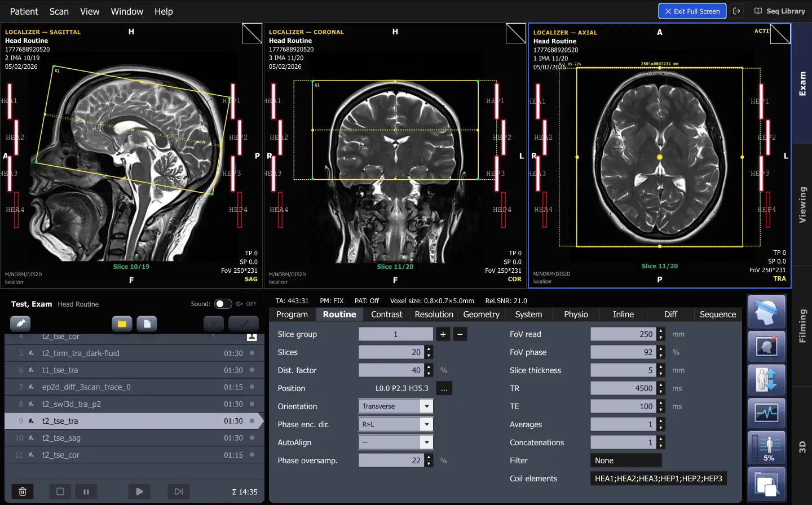The width and height of the screenshot is (812, 505).
Task: Open the Seq Library
Action: [x=780, y=11]
